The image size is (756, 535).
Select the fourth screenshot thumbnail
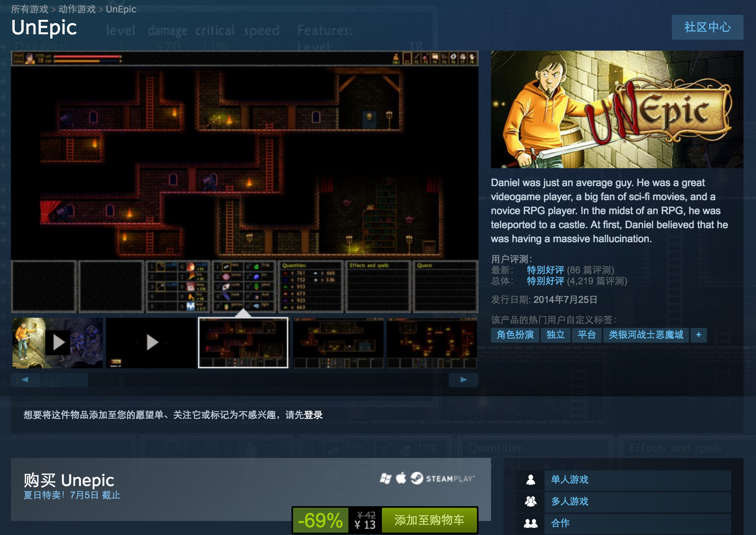pyautogui.click(x=338, y=343)
